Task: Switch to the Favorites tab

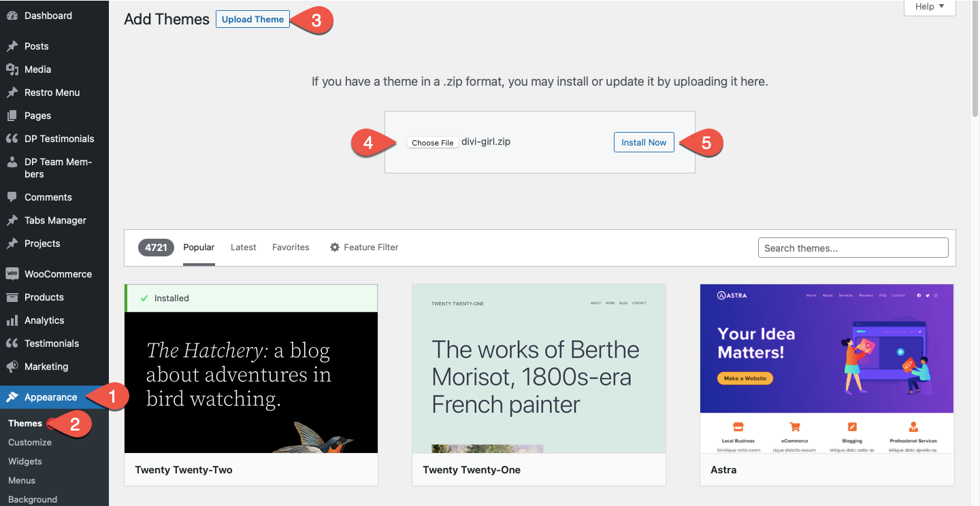Action: point(291,247)
